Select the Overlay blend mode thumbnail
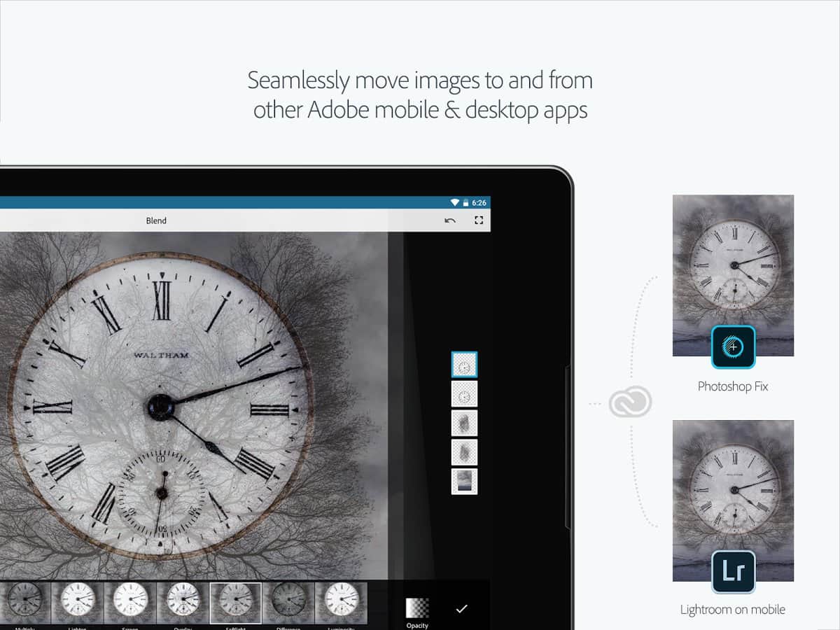 pyautogui.click(x=183, y=603)
